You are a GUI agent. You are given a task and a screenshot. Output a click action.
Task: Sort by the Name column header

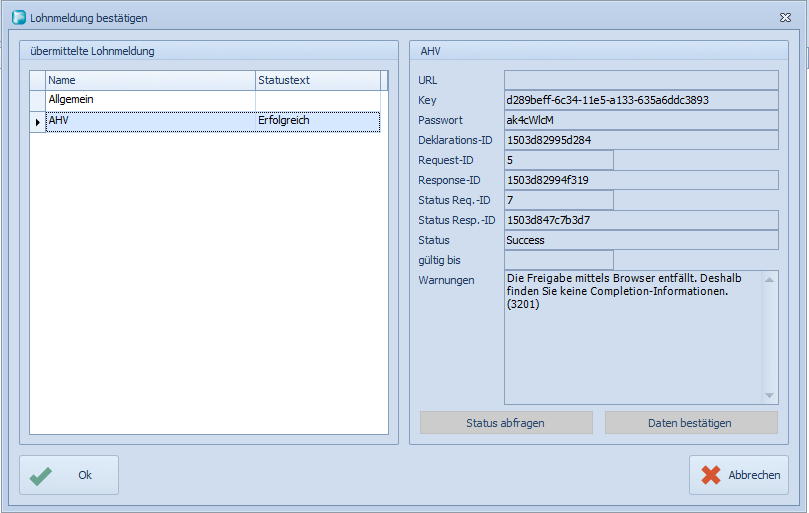coord(150,80)
